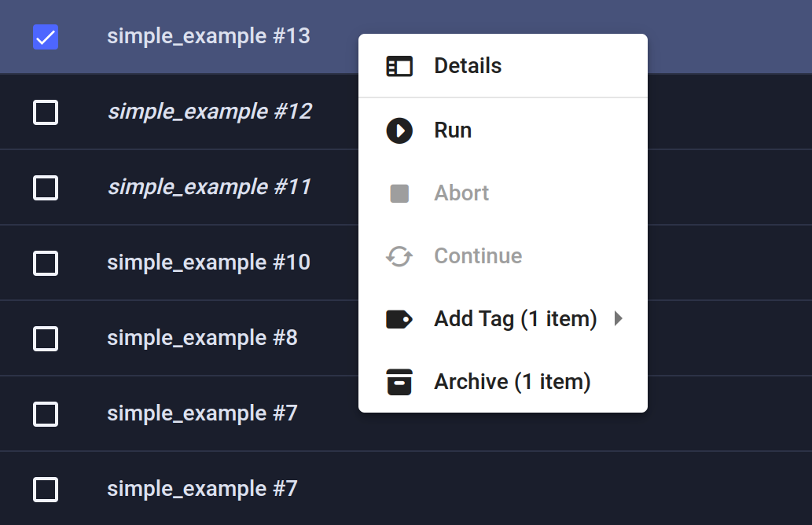Click the Run play icon
This screenshot has height=525, width=812.
coord(399,130)
